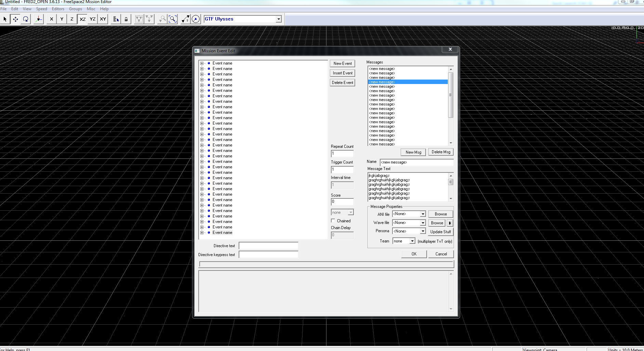Activate the Select and Move tool

[x=15, y=19]
